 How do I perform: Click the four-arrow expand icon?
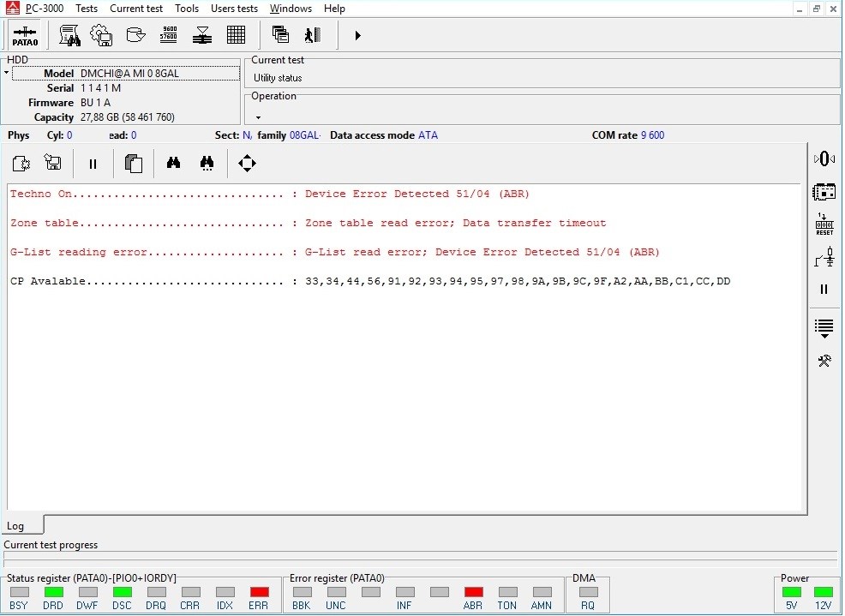click(x=247, y=164)
